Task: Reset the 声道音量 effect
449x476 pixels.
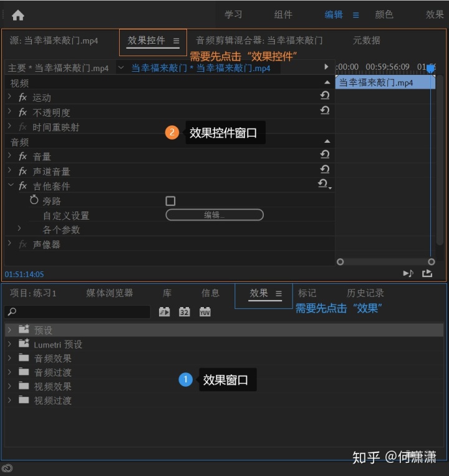Action: (x=325, y=169)
